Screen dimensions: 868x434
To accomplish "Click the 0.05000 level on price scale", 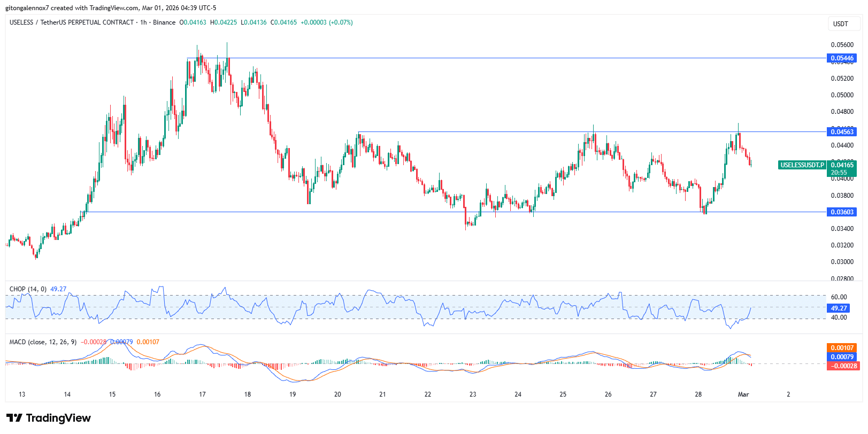I will [842, 95].
